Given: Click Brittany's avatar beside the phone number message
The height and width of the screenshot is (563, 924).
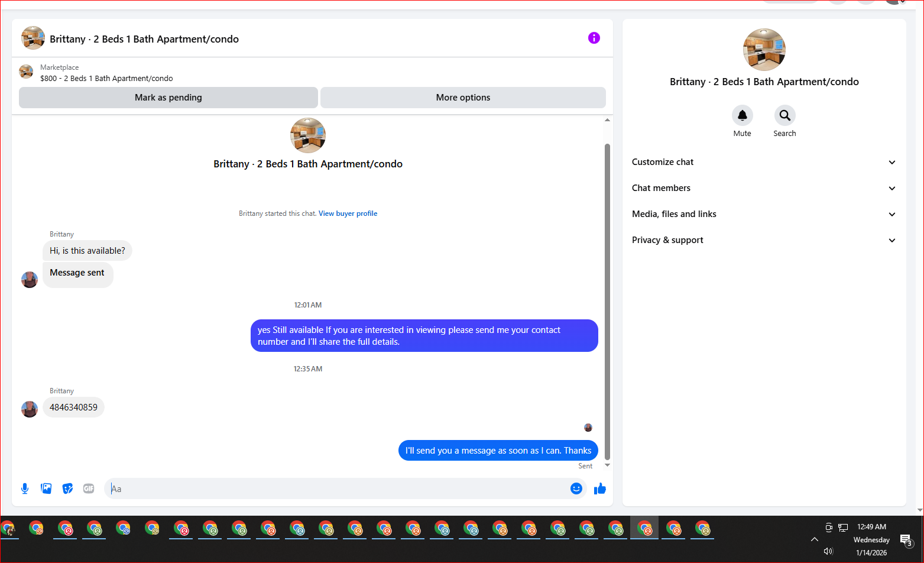Looking at the screenshot, I should coord(30,409).
